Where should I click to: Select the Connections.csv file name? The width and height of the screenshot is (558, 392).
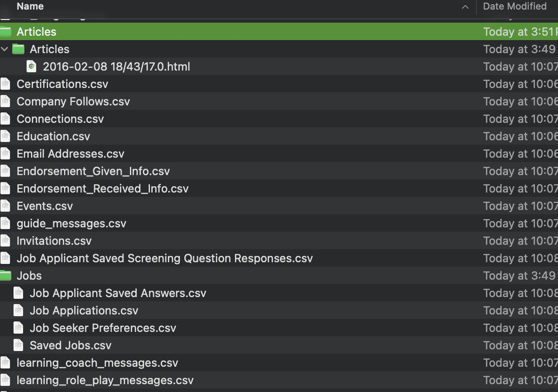click(x=60, y=119)
